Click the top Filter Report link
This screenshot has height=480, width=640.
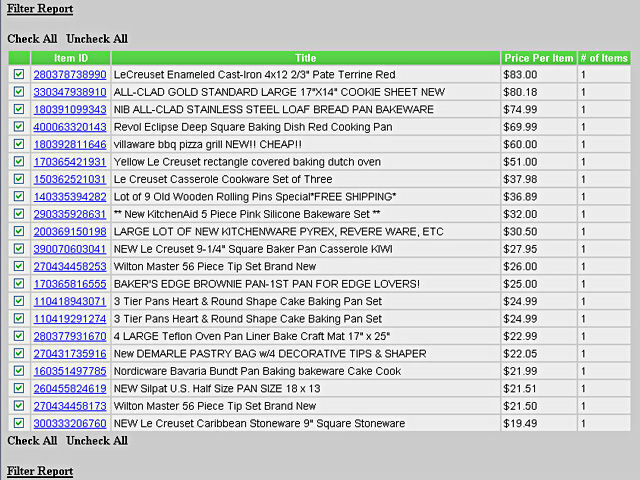pos(40,9)
